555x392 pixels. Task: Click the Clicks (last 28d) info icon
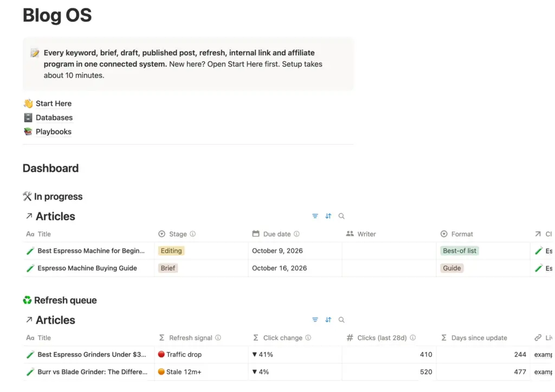tap(412, 338)
